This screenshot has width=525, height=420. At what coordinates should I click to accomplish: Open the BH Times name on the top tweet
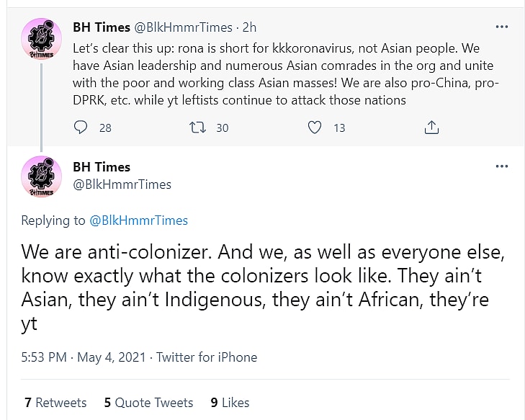pos(102,27)
